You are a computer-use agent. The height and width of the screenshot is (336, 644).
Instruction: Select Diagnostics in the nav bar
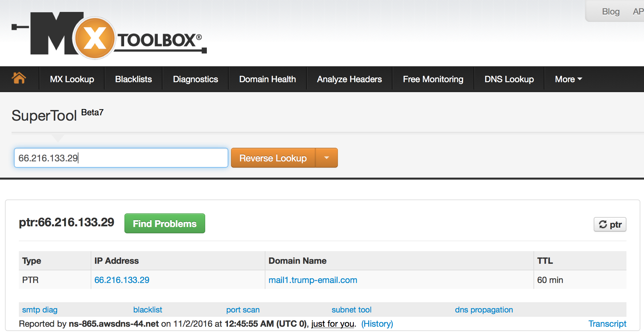(195, 79)
